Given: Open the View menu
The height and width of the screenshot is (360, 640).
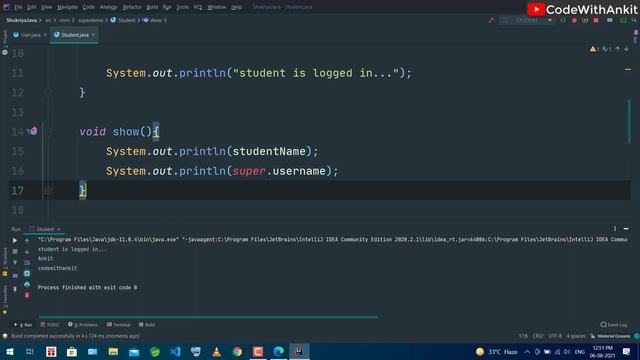Looking at the screenshot, I should tap(47, 7).
